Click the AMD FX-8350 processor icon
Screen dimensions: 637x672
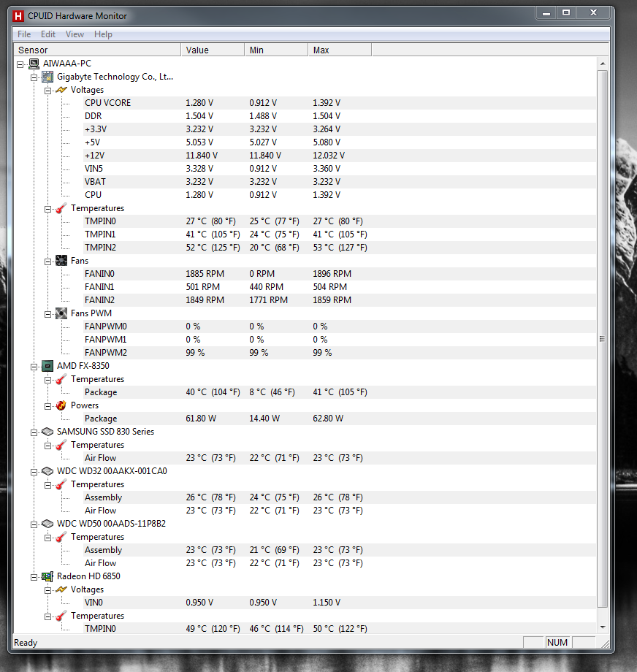[47, 366]
